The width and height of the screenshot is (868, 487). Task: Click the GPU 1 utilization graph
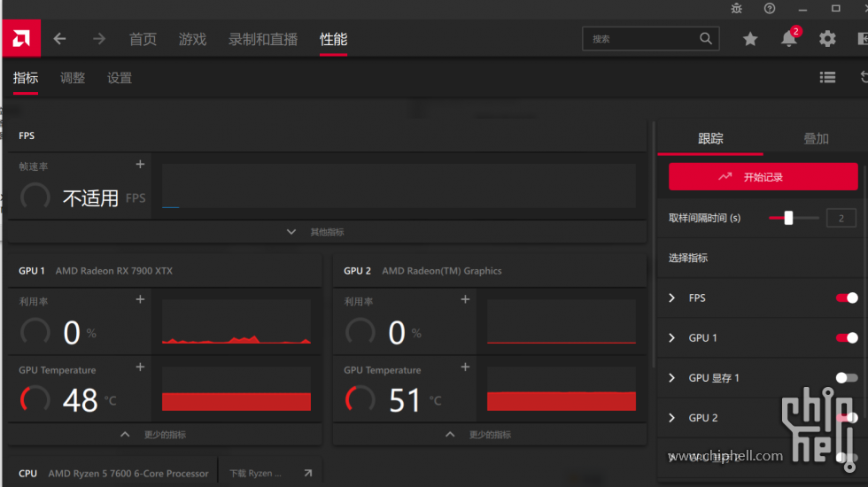(x=236, y=321)
